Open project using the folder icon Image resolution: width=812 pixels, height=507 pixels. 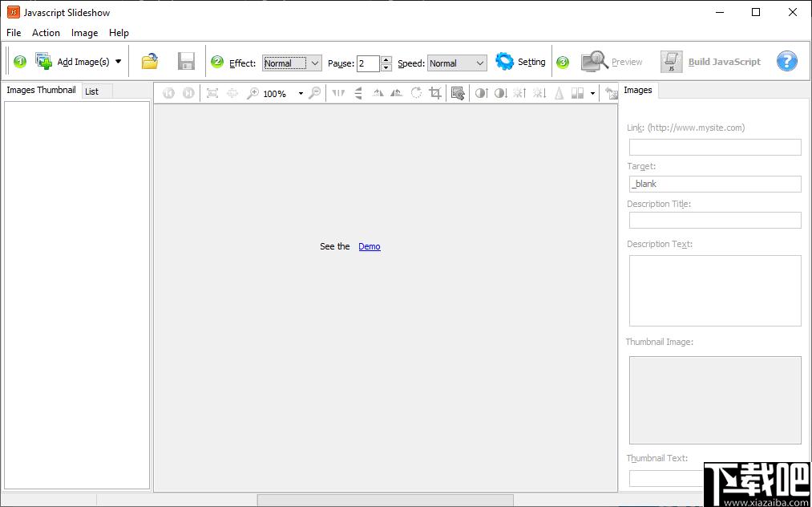[x=150, y=61]
